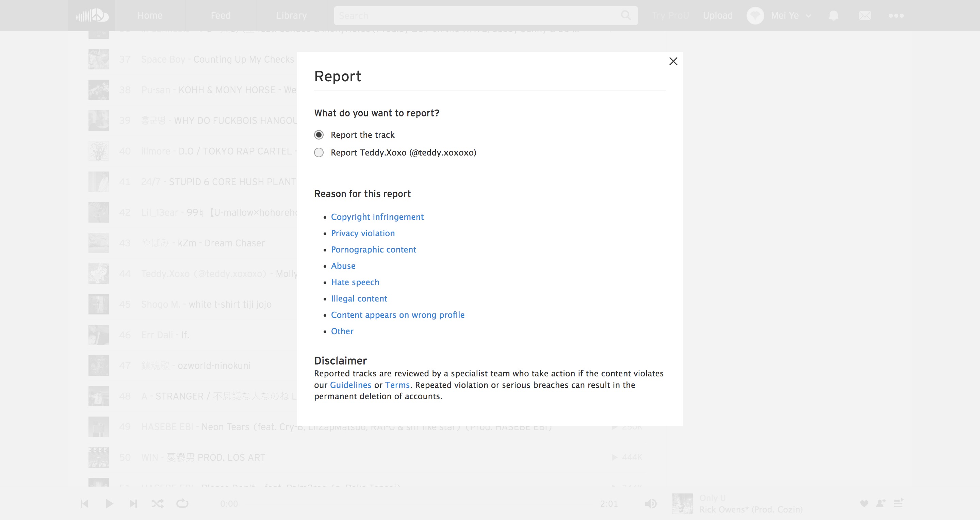Viewport: 980px width, 520px height.
Task: Like the currently playing track
Action: pyautogui.click(x=864, y=504)
